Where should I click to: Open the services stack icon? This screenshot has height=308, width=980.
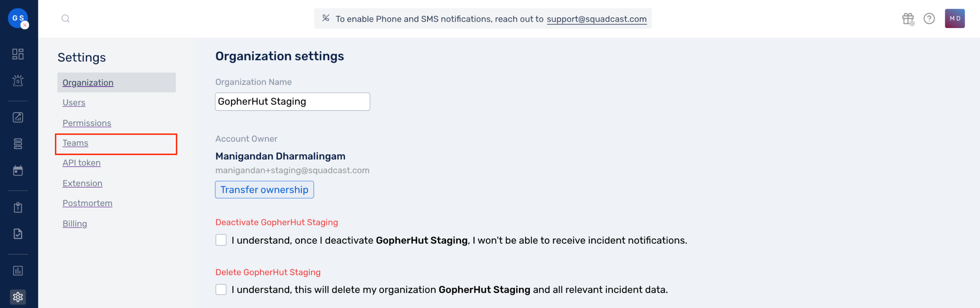[18, 144]
